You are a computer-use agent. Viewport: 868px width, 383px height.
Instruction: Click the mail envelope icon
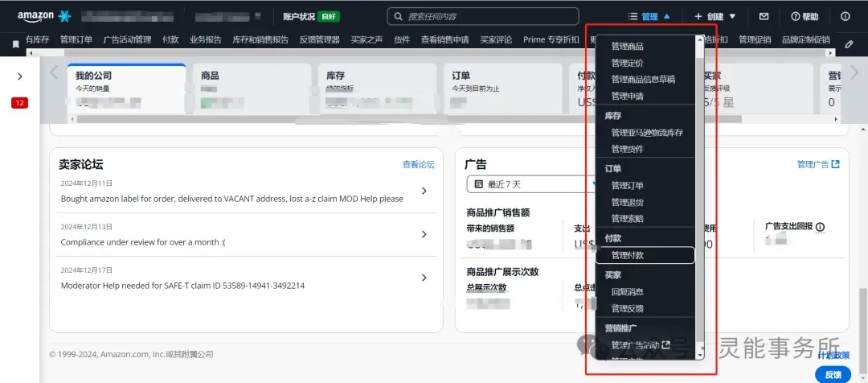click(764, 17)
